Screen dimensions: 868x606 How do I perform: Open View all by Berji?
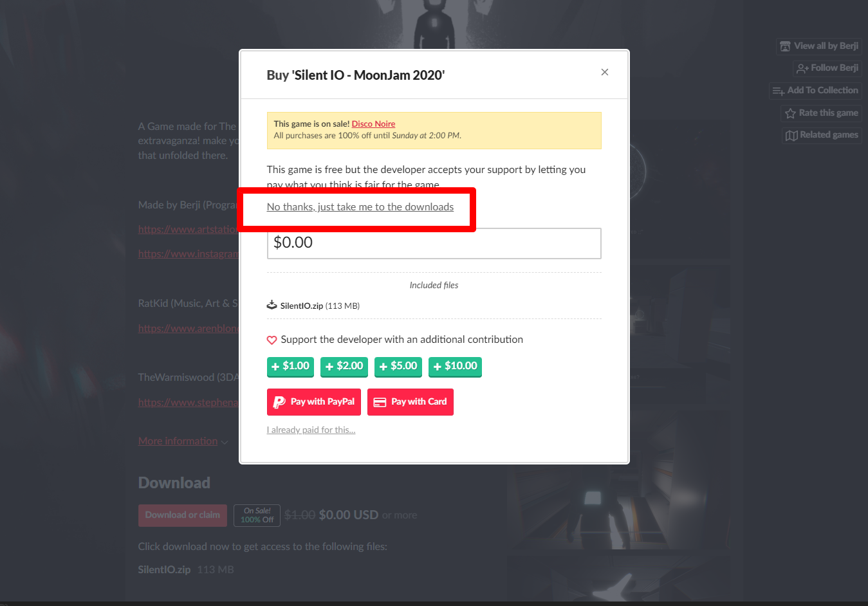(818, 46)
